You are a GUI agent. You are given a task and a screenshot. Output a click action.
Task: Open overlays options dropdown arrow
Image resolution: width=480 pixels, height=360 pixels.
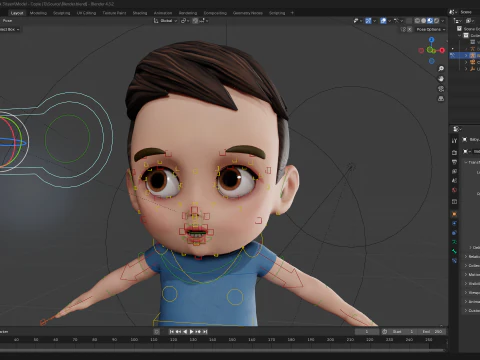(389, 21)
